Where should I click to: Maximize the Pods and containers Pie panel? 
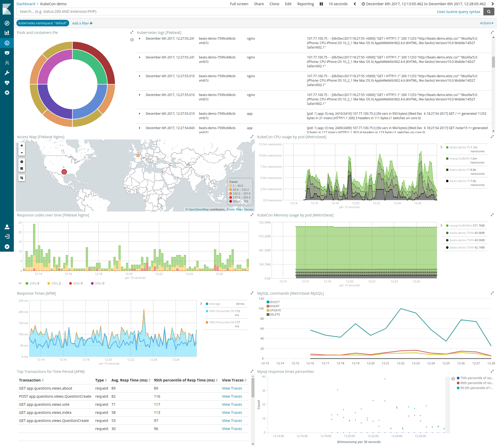132,32
